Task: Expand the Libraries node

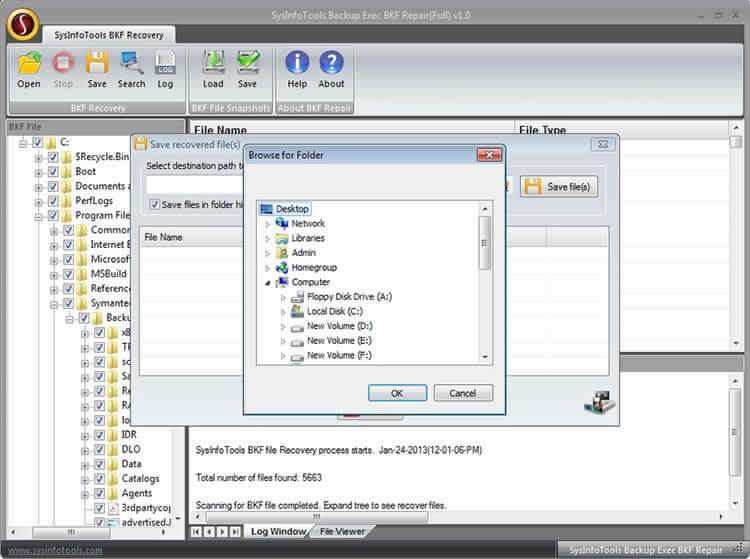Action: click(268, 239)
